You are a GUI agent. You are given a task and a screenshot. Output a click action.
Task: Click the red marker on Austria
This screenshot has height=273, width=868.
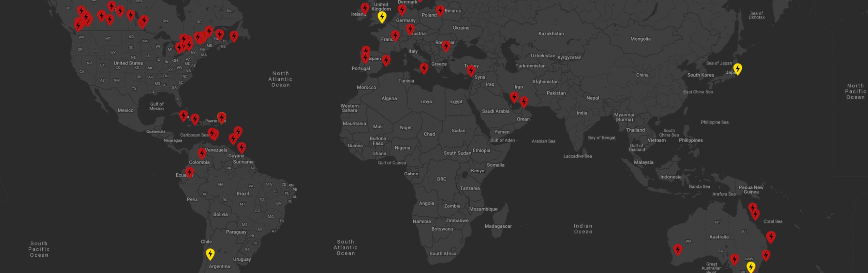pos(410,29)
